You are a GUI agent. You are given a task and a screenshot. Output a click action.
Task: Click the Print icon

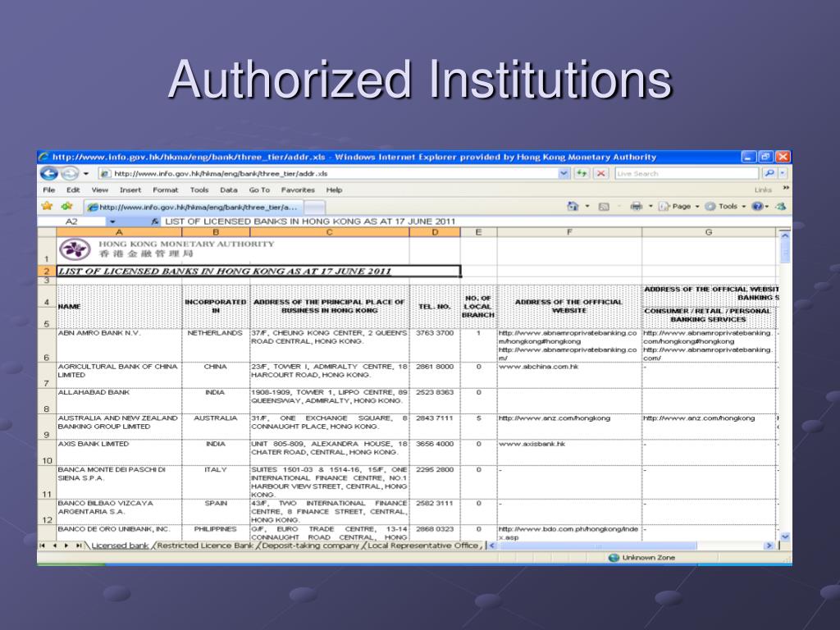(x=636, y=206)
